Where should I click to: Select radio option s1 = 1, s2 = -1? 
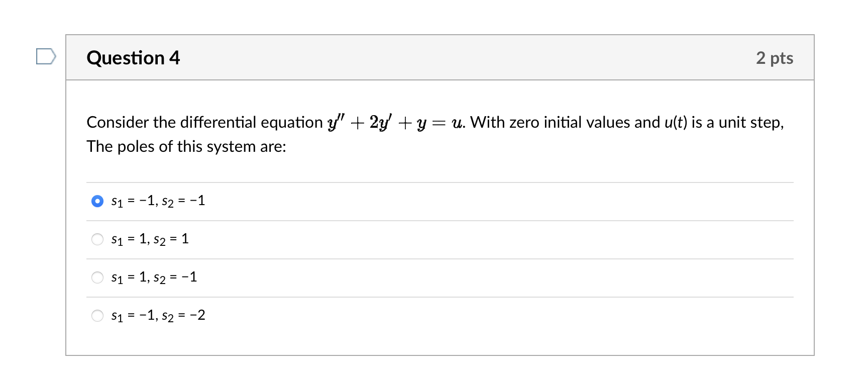tap(98, 277)
